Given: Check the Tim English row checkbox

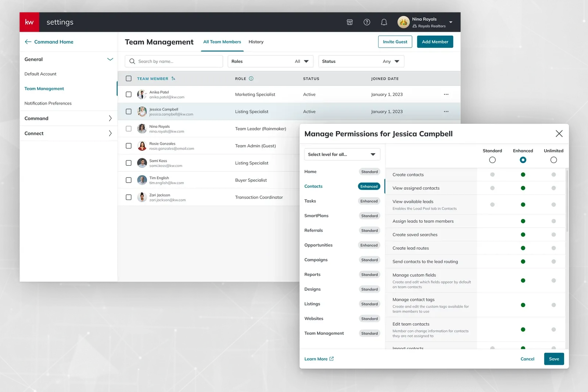Looking at the screenshot, I should click(x=129, y=180).
